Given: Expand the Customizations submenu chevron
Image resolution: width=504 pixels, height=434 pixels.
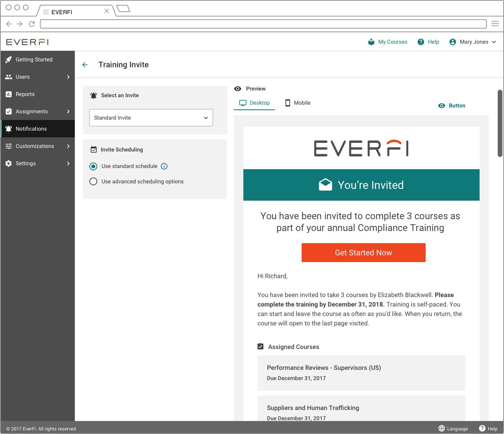Looking at the screenshot, I should (x=68, y=146).
